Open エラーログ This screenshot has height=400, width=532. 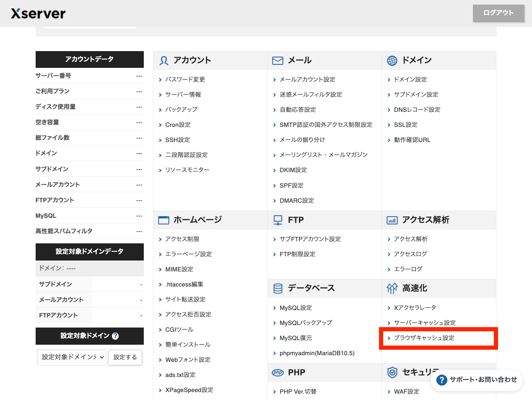point(408,269)
